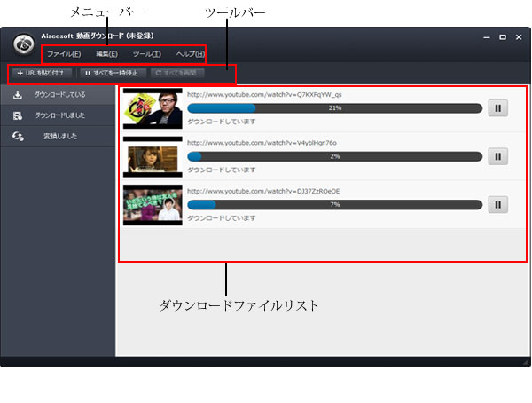Select the ダウンロードしている sidebar tab
The image size is (532, 403).
(x=60, y=93)
